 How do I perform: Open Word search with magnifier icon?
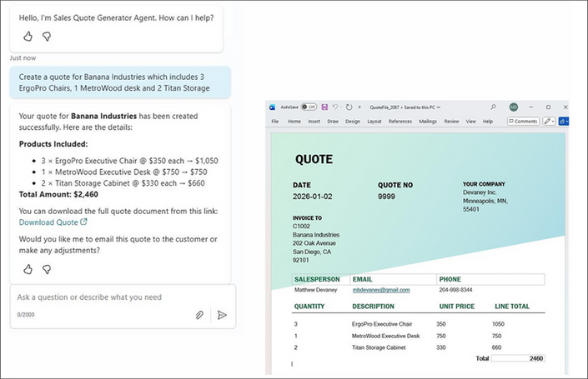coord(493,107)
